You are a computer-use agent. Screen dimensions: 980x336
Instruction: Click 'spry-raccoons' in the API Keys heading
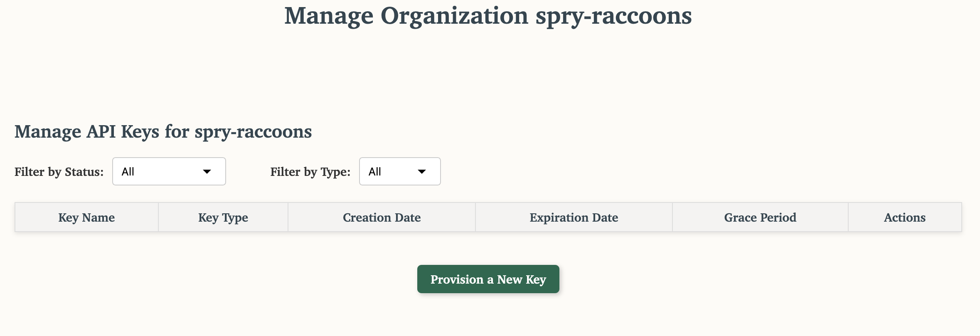(x=253, y=132)
